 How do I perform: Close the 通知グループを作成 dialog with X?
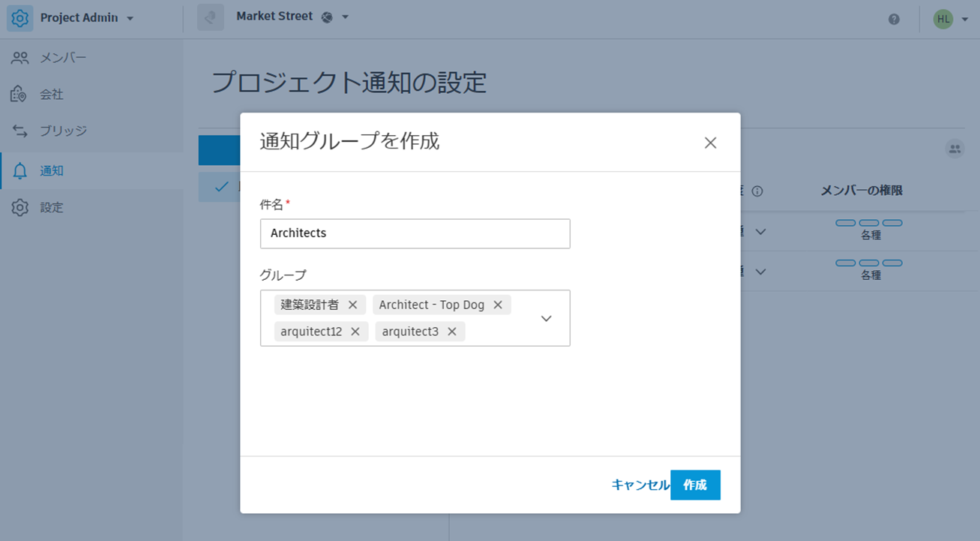(710, 142)
